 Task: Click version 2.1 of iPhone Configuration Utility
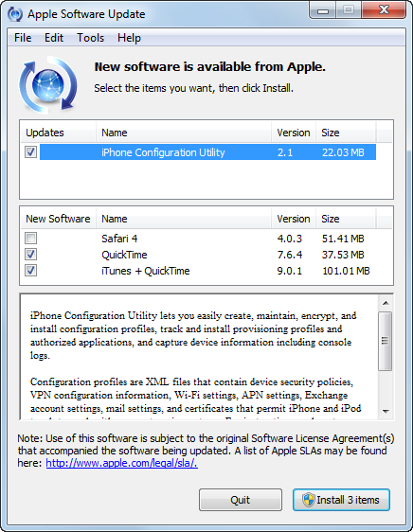click(285, 152)
